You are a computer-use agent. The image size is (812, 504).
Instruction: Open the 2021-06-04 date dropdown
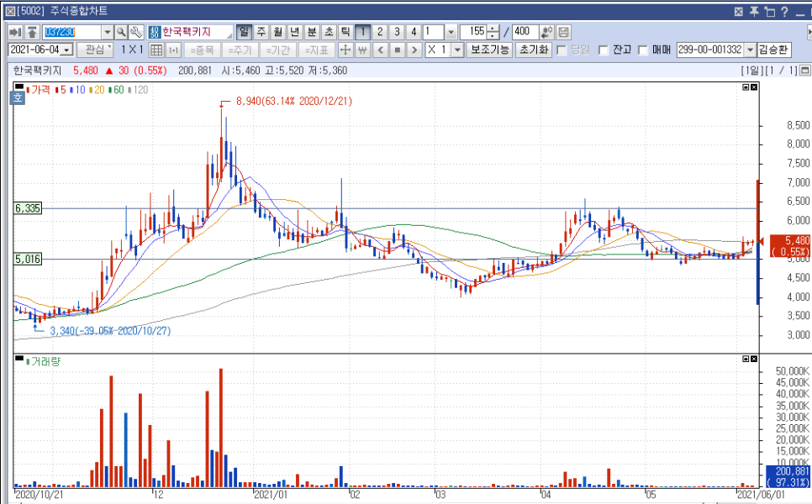(67, 50)
